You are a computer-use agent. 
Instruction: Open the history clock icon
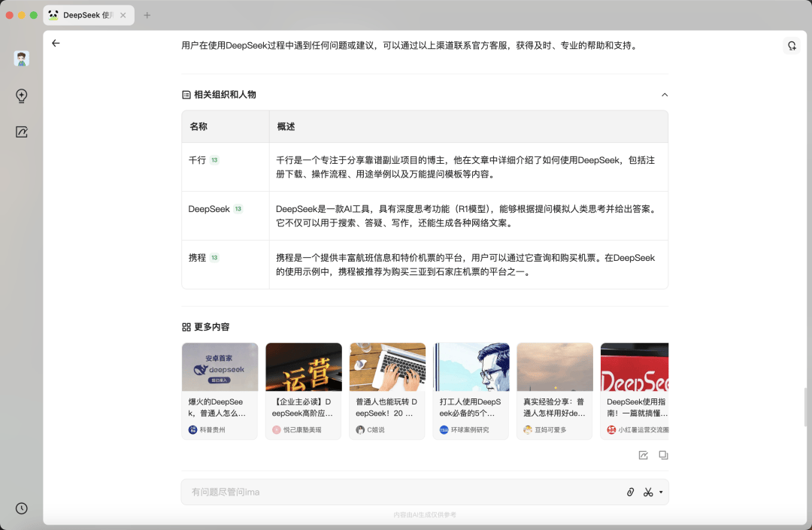[21, 508]
